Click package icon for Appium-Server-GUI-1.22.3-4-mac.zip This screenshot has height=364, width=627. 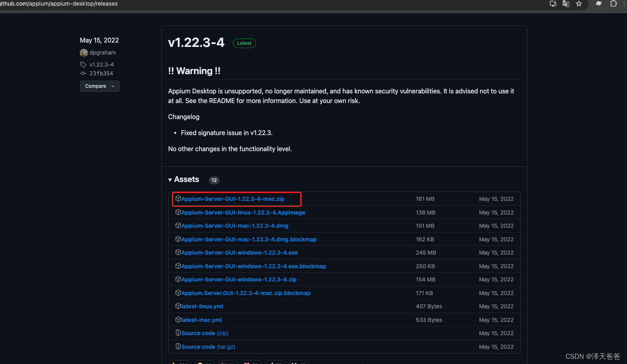(178, 198)
